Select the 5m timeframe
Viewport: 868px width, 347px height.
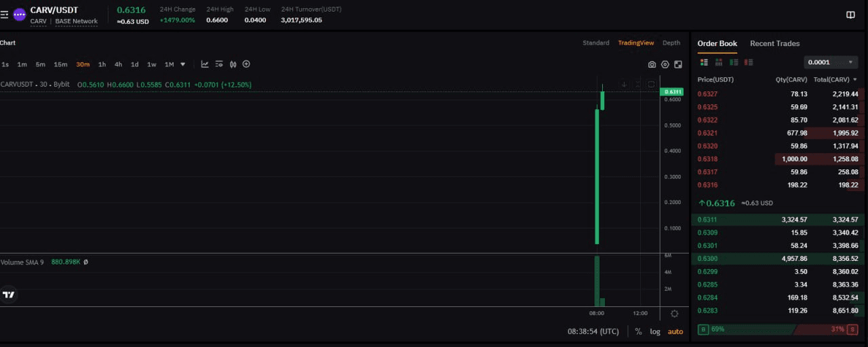(x=41, y=64)
